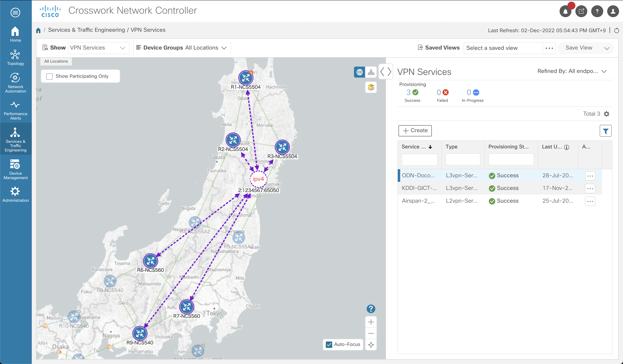Expand the Save View dropdown
The width and height of the screenshot is (623, 364).
607,48
